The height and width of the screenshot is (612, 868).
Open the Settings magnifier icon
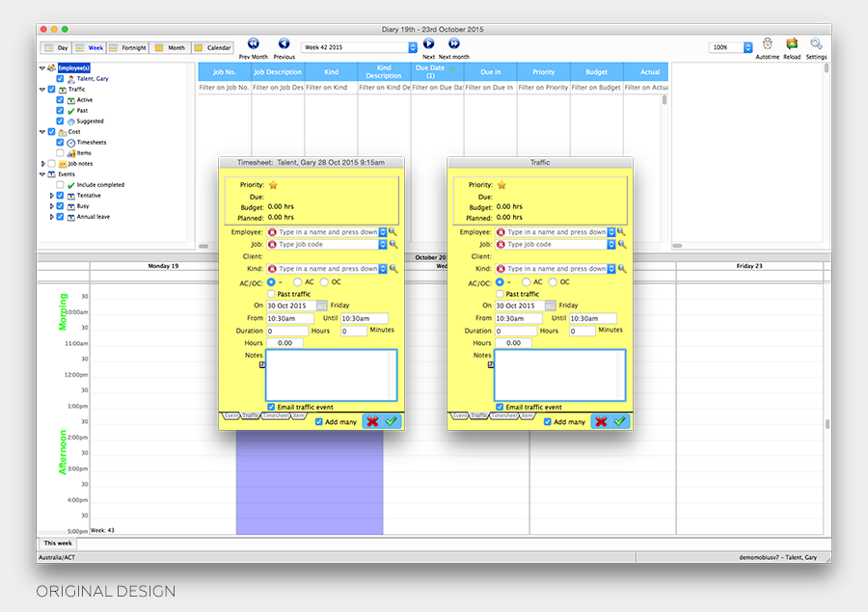816,43
